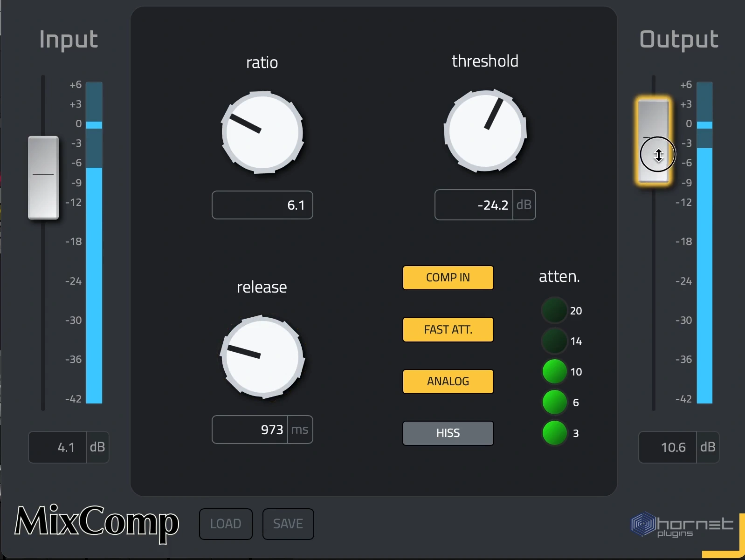
Task: Click the ratio label text
Action: tap(262, 62)
